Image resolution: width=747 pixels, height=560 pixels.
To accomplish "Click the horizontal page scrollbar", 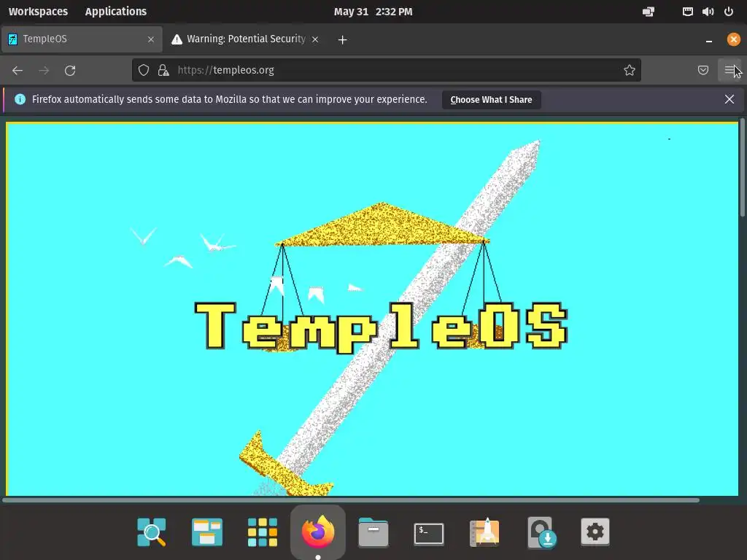I will [351, 500].
